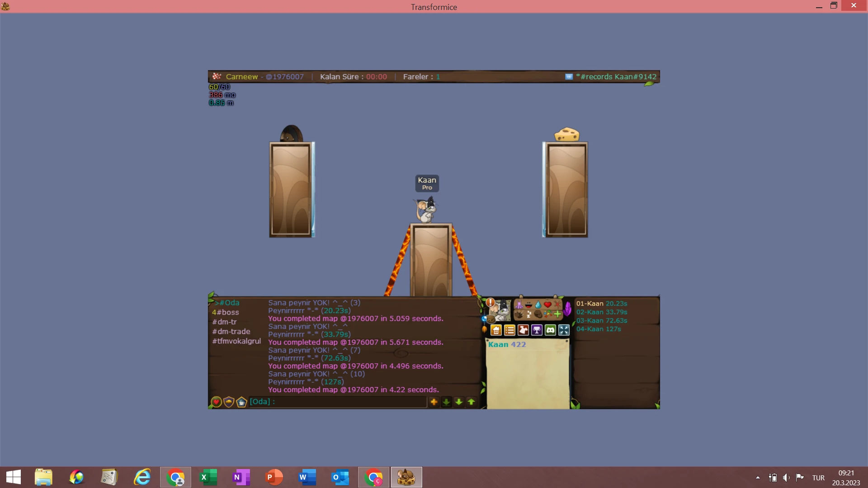Toggle fullscreen with the arrows icon

[x=564, y=330]
